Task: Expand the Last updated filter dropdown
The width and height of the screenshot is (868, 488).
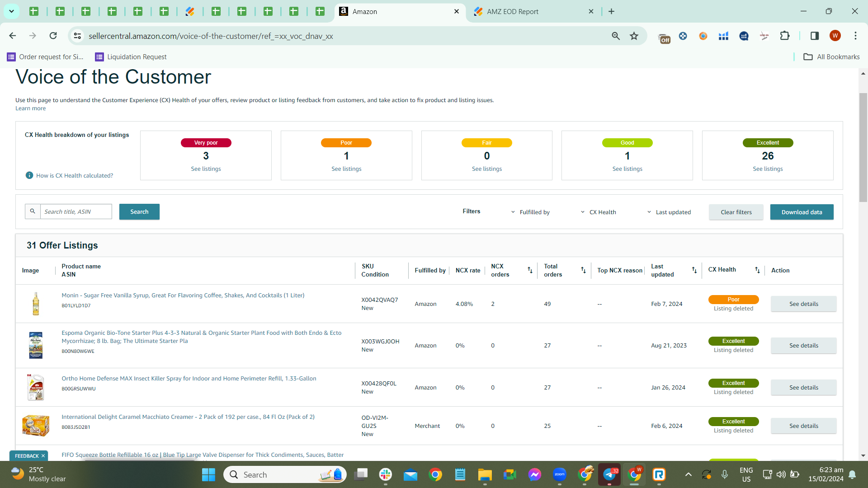Action: (x=669, y=212)
